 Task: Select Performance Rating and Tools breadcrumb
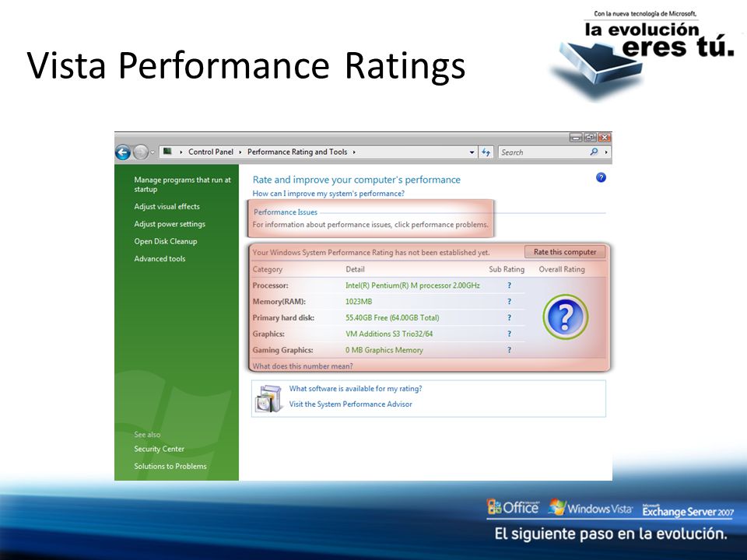coord(297,152)
